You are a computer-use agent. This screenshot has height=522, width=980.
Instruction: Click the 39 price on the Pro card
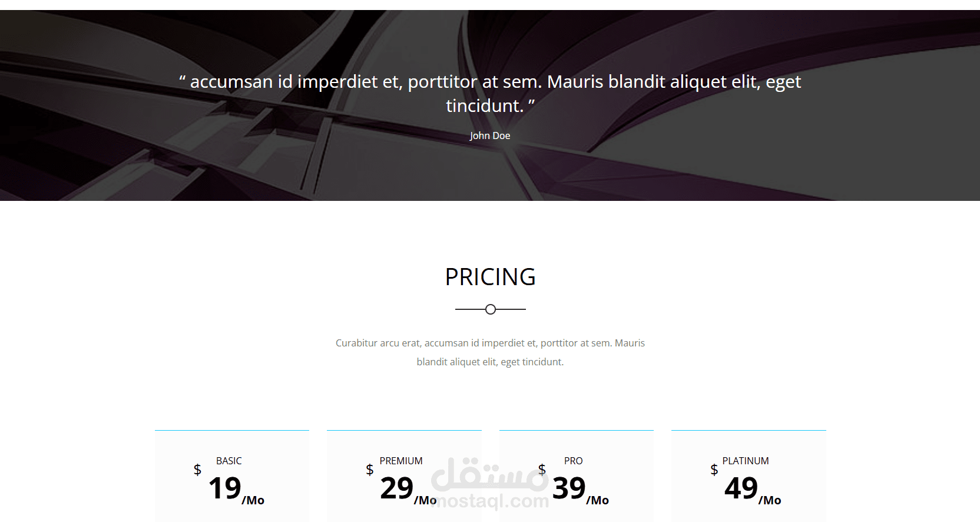[569, 488]
